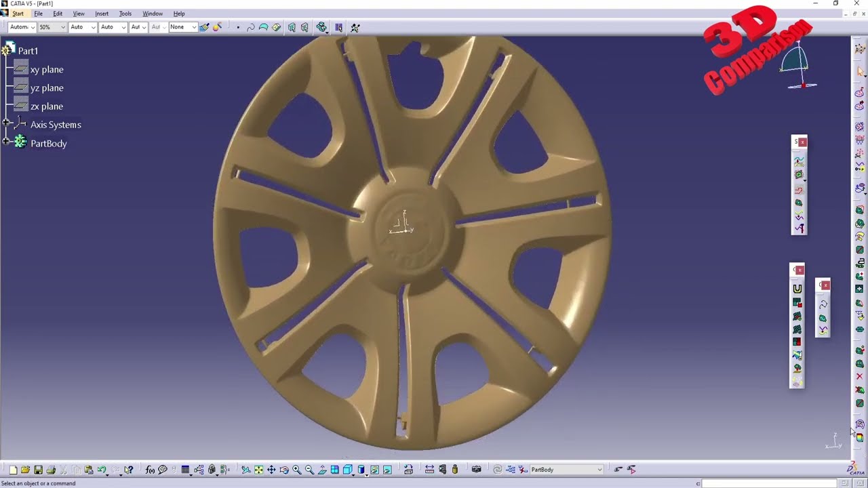Close the small three-icon floating toolbar
The height and width of the screenshot is (488, 868).
(x=826, y=285)
